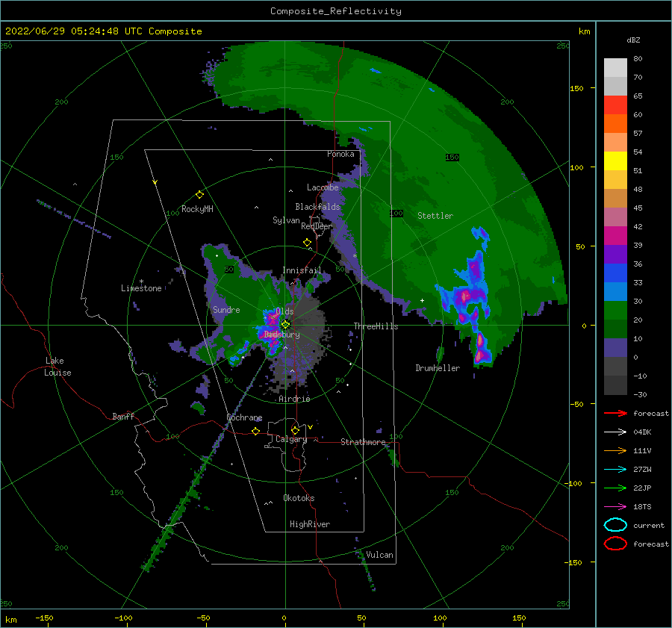Click the cyan 'current' ellipse icon

point(615,525)
